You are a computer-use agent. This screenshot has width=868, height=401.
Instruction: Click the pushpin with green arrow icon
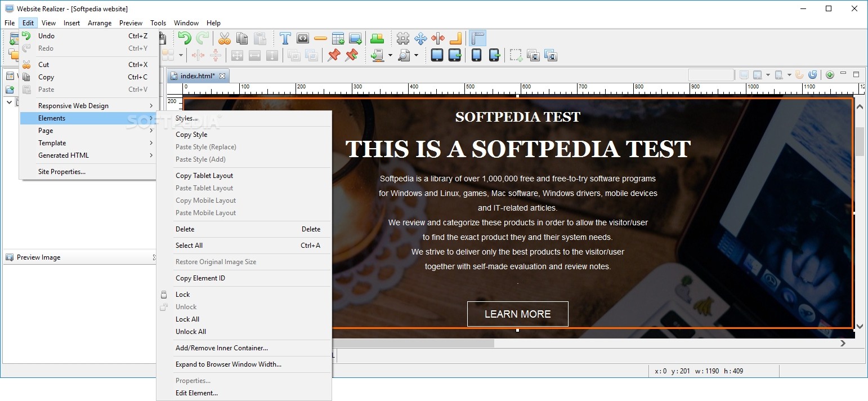pos(351,55)
